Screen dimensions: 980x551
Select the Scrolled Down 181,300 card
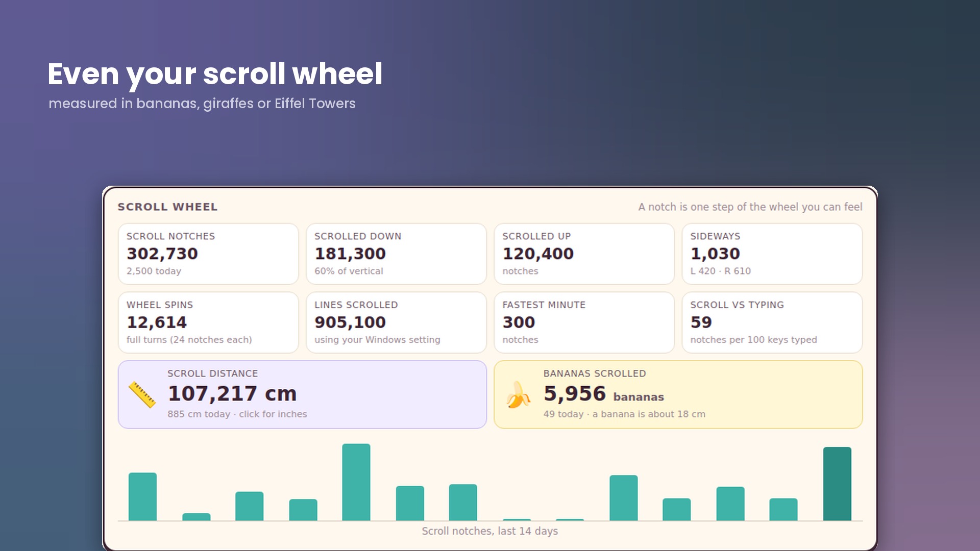click(x=396, y=254)
